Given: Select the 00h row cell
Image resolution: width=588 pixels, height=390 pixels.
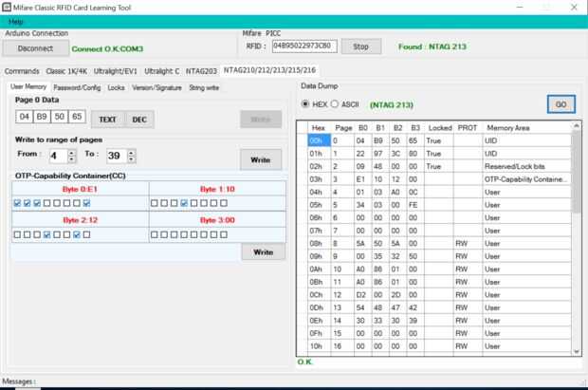Looking at the screenshot, I should [319, 140].
